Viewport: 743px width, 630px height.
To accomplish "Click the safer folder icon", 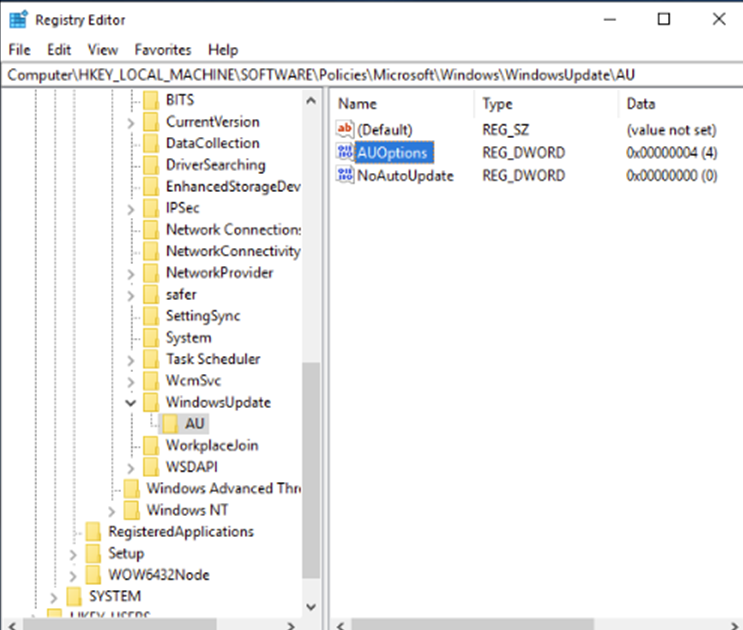I will [151, 294].
